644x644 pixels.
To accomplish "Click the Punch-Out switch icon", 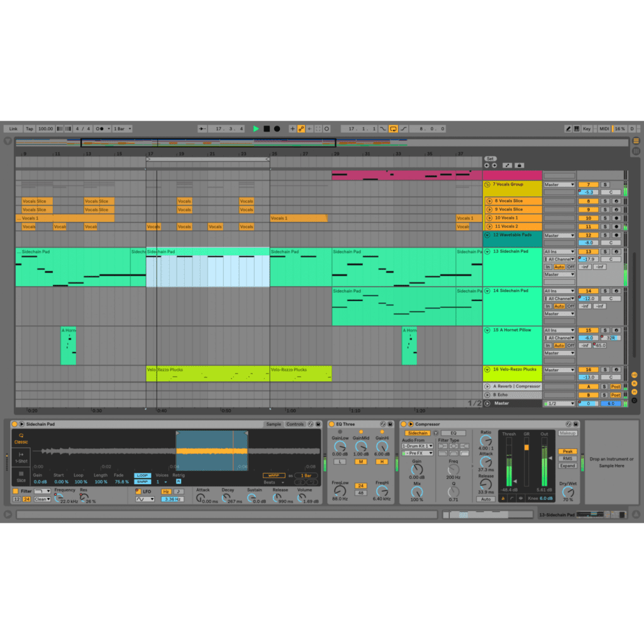I will tap(404, 128).
